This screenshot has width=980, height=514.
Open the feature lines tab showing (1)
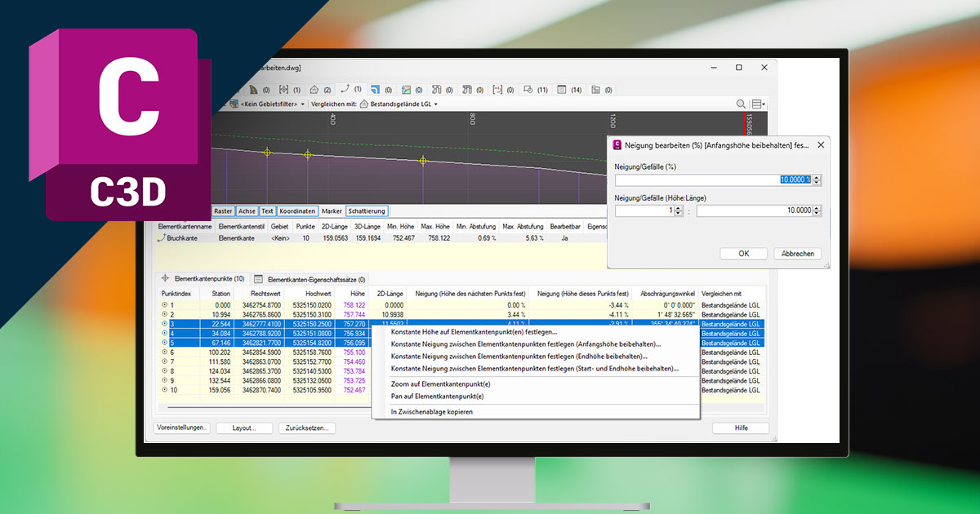350,89
